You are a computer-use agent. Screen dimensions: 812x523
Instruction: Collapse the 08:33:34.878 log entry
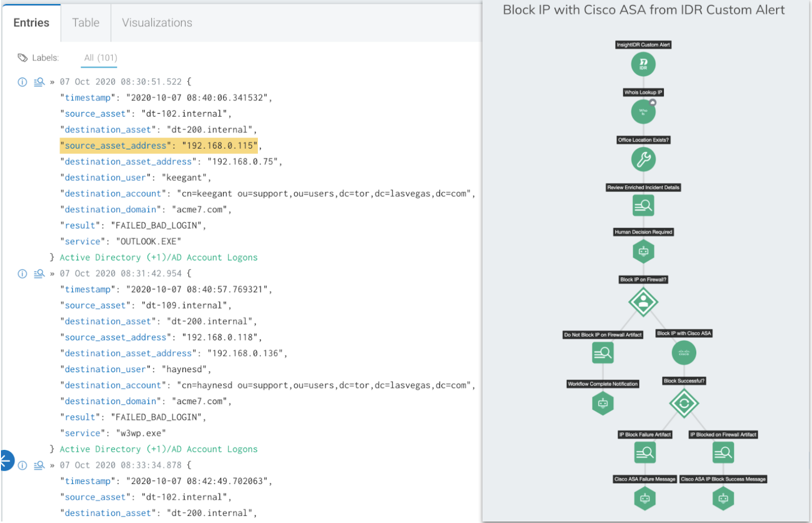[x=52, y=465]
